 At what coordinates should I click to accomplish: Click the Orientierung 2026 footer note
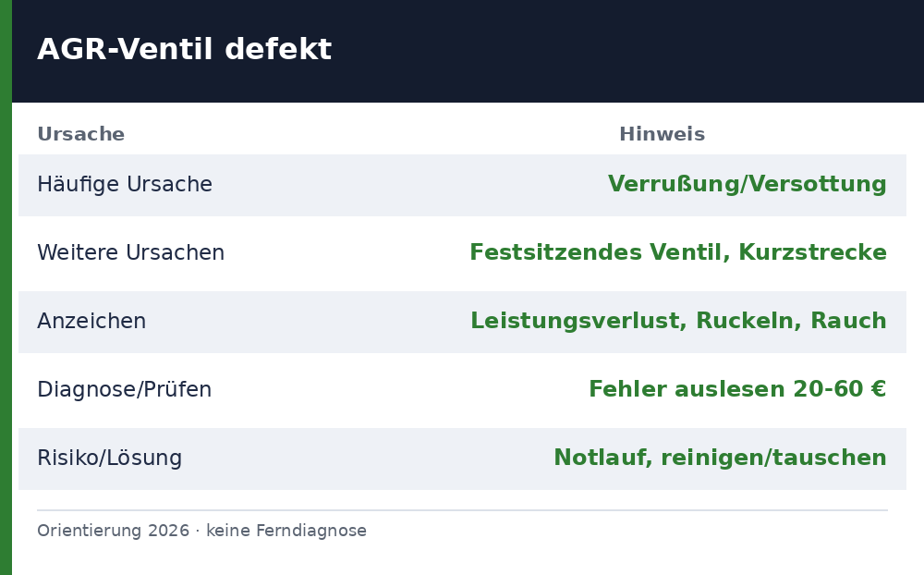point(113,531)
